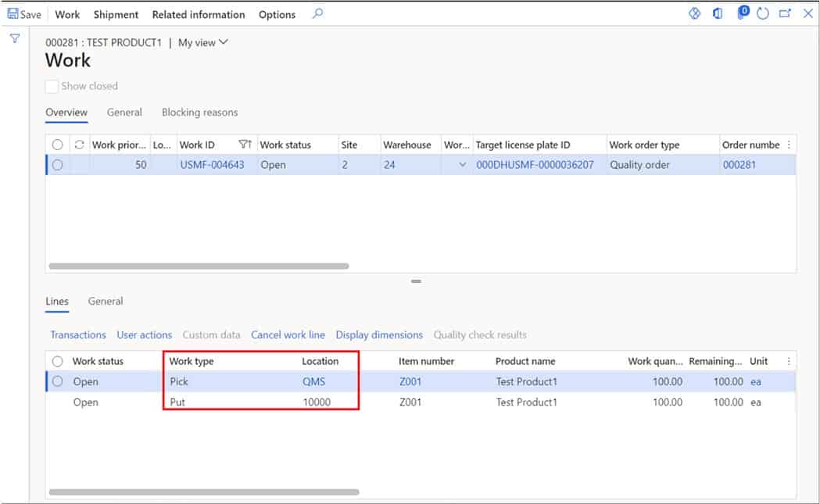The height and width of the screenshot is (504, 820).
Task: Click the Item number column header
Action: pyautogui.click(x=426, y=361)
